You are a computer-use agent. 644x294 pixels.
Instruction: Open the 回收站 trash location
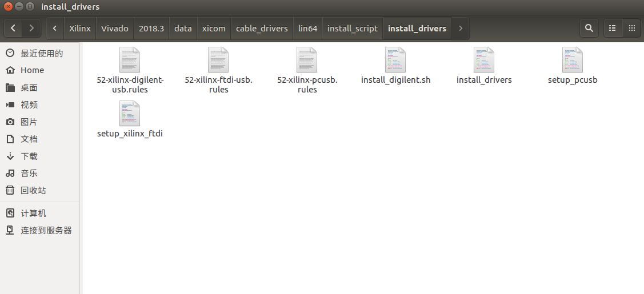33,190
